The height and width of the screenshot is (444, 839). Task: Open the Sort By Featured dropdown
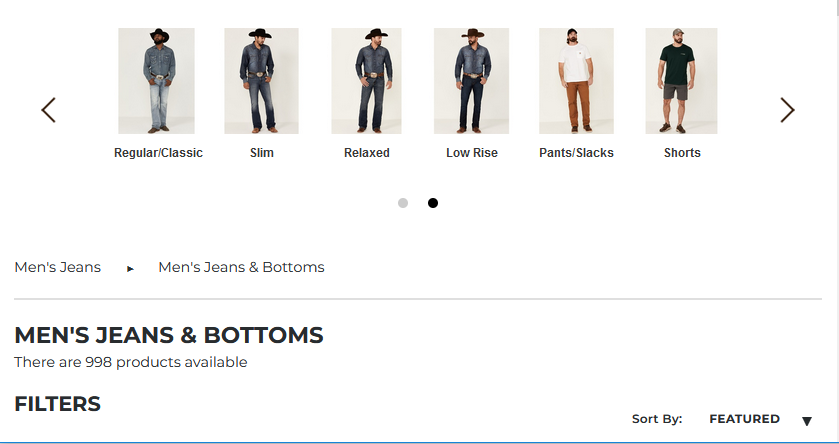pyautogui.click(x=744, y=419)
